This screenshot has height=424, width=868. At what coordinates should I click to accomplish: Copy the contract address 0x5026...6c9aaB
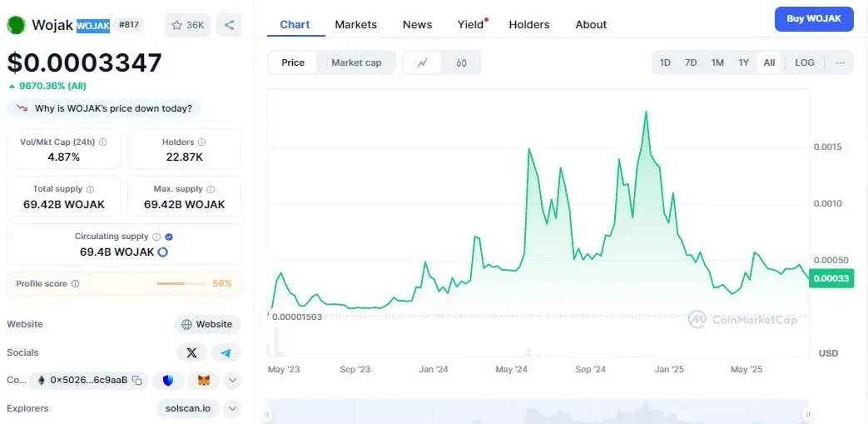(x=137, y=380)
